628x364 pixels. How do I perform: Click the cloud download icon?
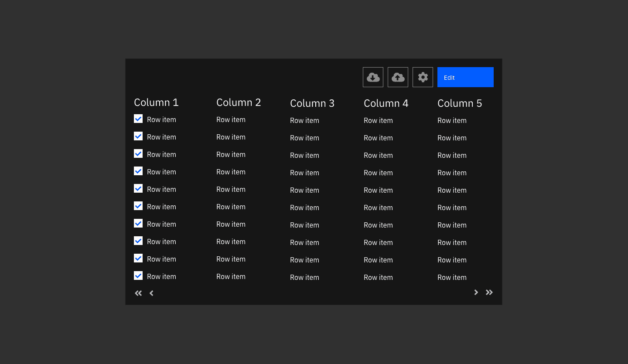coord(373,77)
